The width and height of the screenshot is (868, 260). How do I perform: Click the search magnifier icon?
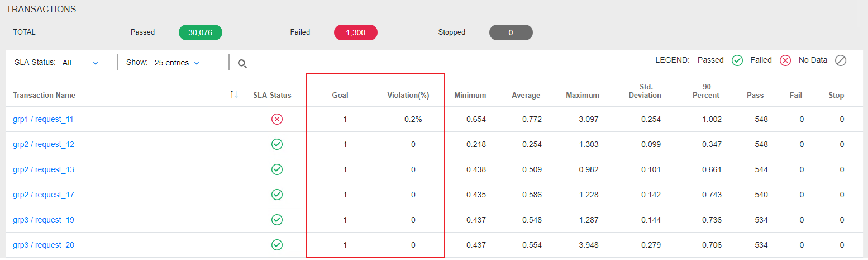(242, 63)
